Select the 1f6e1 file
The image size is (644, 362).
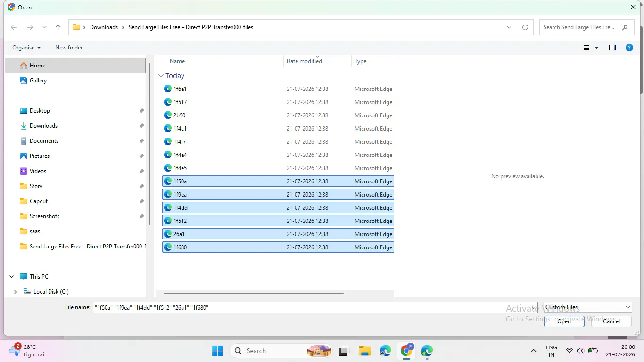click(278, 89)
